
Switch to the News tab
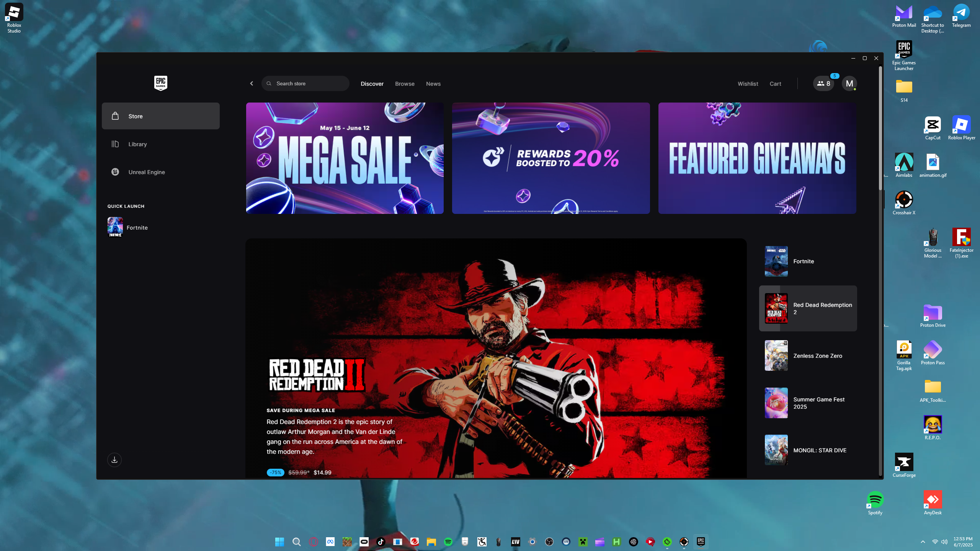point(433,84)
